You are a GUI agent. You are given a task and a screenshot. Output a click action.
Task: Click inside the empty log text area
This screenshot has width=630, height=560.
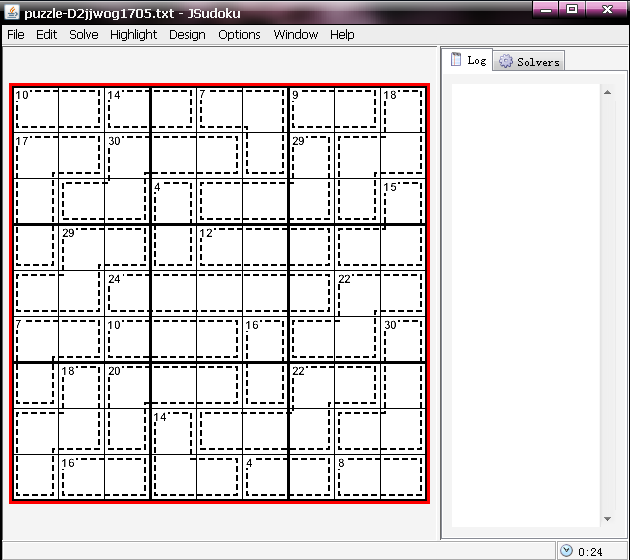point(526,305)
